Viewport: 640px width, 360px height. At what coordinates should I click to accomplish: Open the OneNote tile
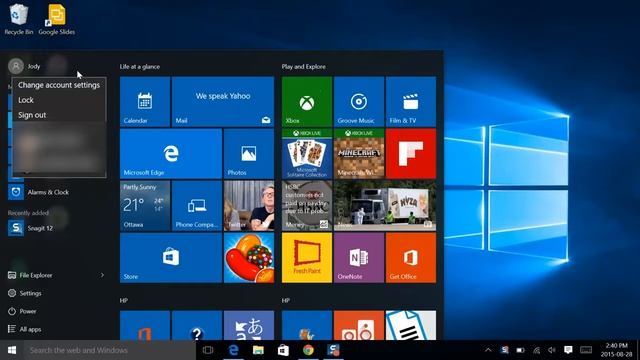359,258
